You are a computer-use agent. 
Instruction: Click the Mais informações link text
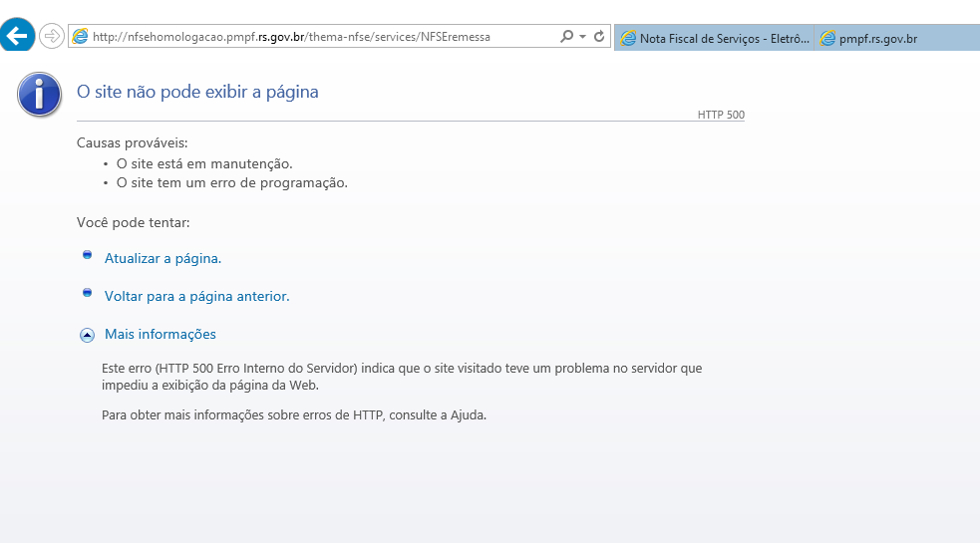pyautogui.click(x=160, y=335)
